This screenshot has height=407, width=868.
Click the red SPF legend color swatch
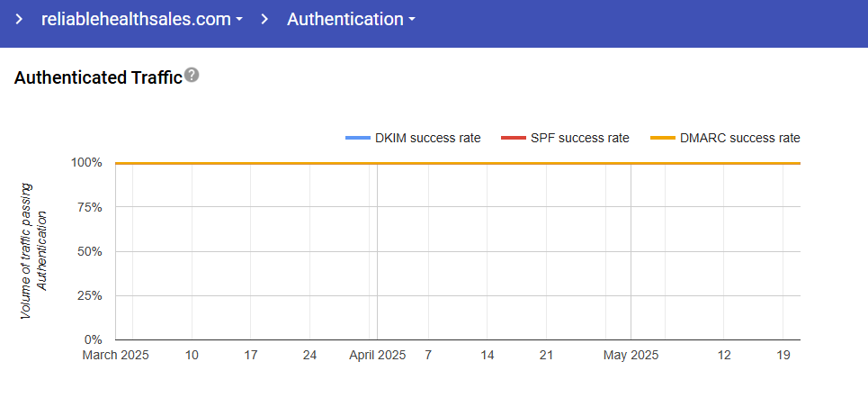pyautogui.click(x=513, y=138)
